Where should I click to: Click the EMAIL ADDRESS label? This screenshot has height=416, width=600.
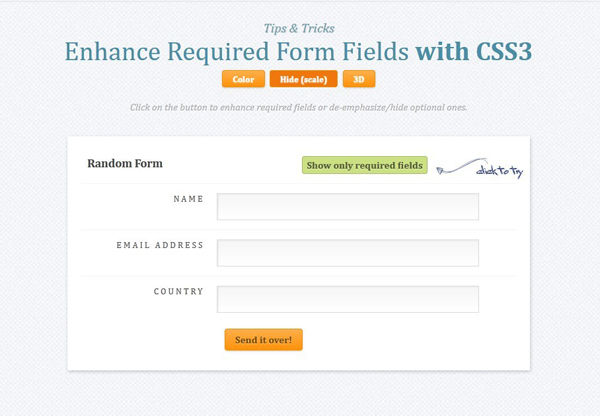(160, 245)
